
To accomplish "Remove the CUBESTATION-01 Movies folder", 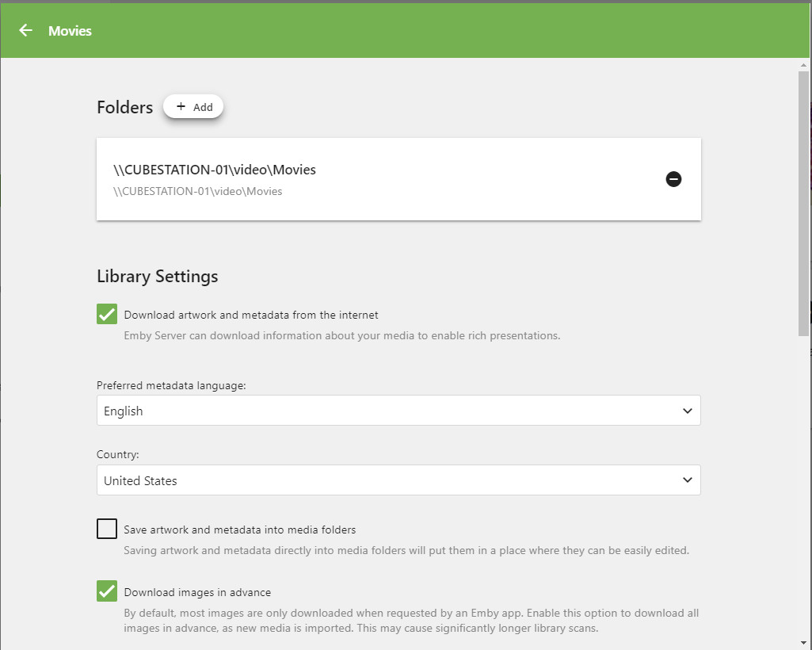I will click(x=673, y=179).
